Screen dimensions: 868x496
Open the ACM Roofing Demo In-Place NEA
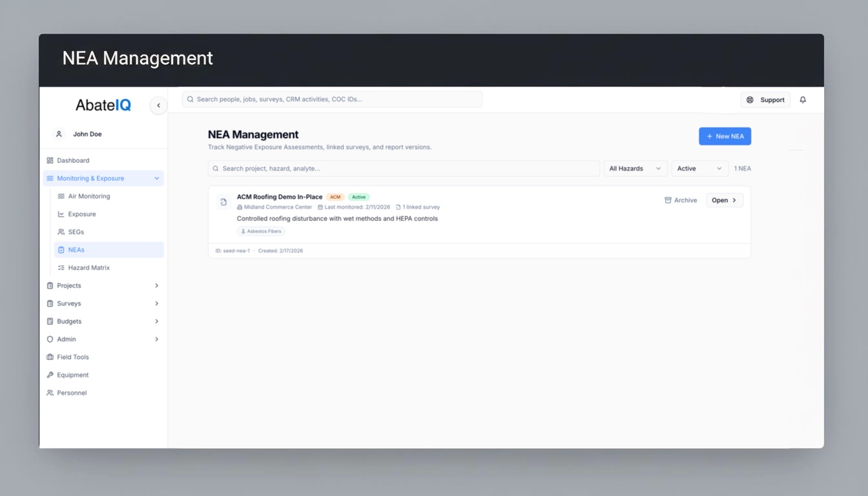click(x=725, y=200)
